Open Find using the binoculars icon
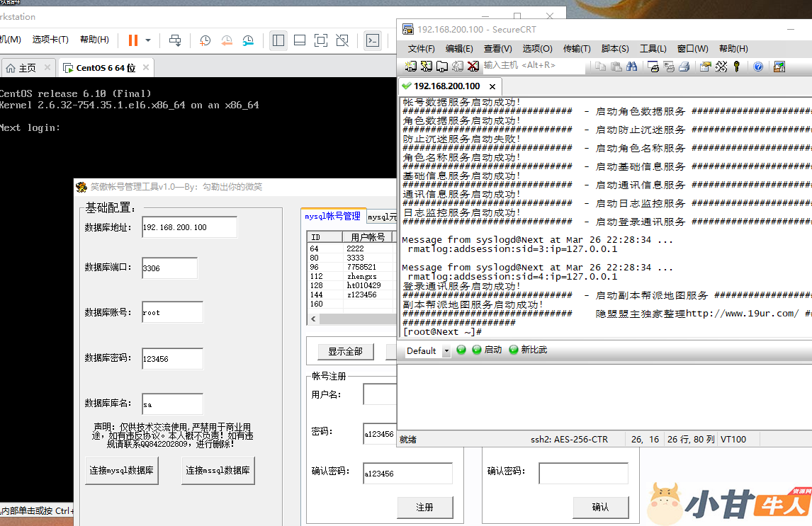 [x=631, y=67]
